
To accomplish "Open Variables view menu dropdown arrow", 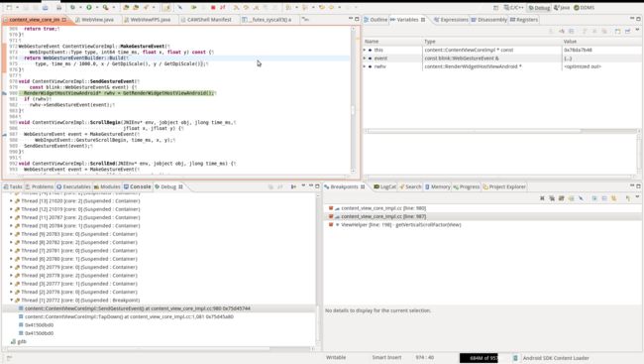I will coord(637,30).
